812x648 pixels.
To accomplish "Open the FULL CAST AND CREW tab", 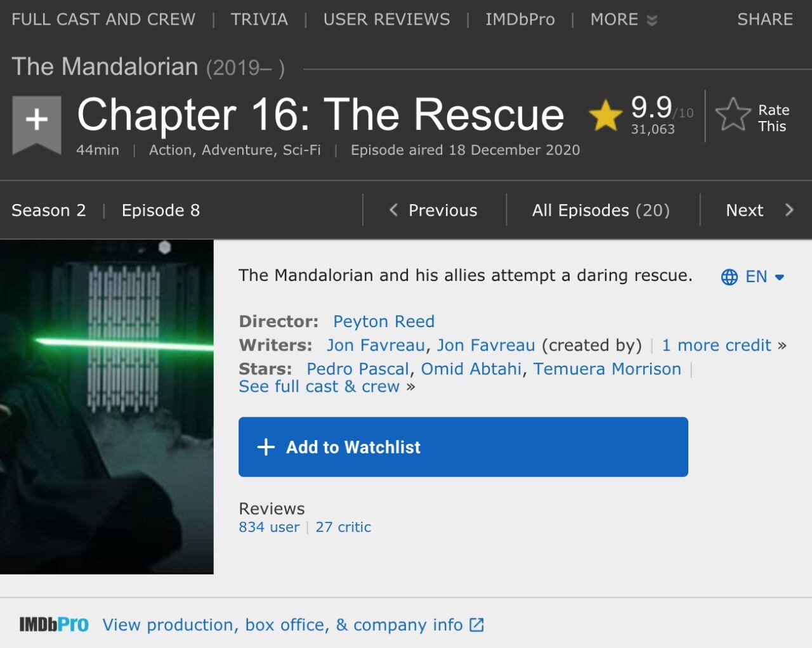I will tap(103, 20).
